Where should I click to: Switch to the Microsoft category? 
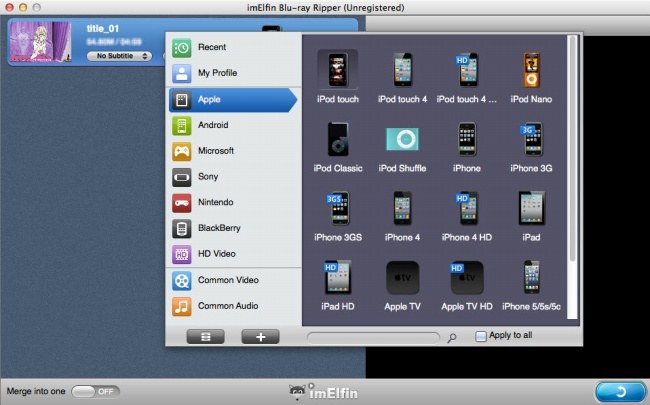[x=233, y=151]
